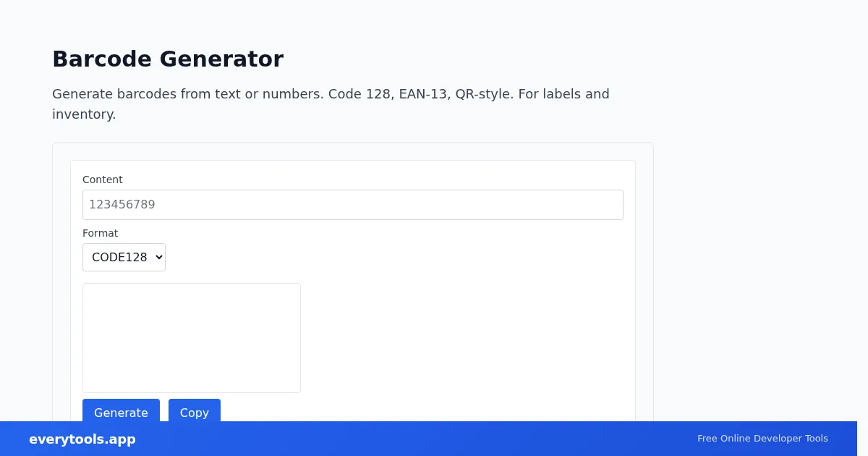The height and width of the screenshot is (456, 868).
Task: Open the everytools.app brand link
Action: coord(82,439)
